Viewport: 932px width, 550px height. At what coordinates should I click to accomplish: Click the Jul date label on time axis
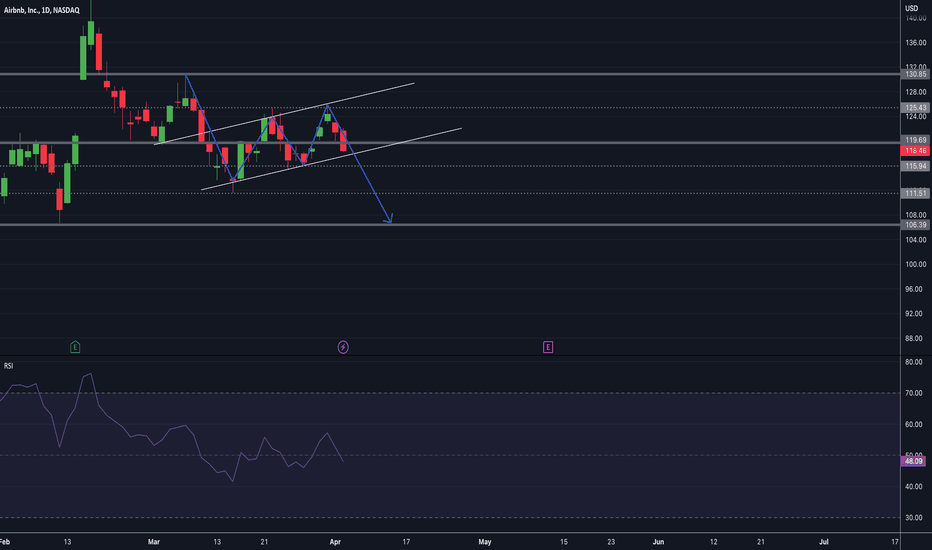click(824, 542)
